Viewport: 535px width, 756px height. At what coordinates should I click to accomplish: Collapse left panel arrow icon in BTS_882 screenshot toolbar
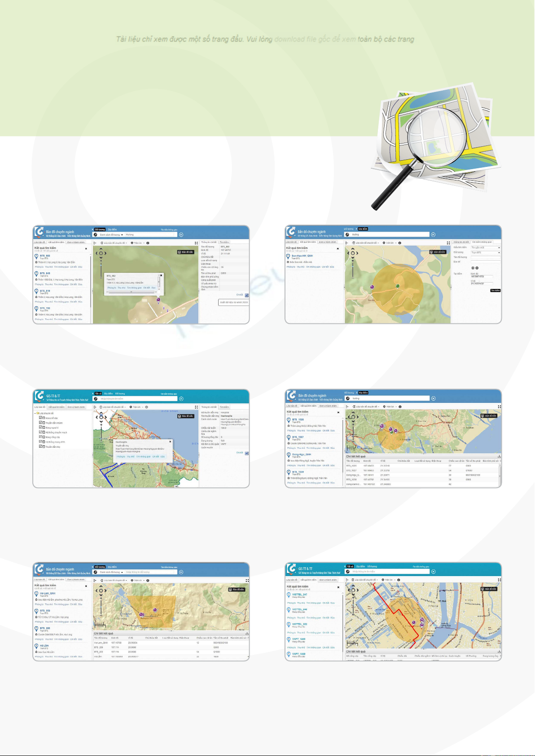[95, 243]
